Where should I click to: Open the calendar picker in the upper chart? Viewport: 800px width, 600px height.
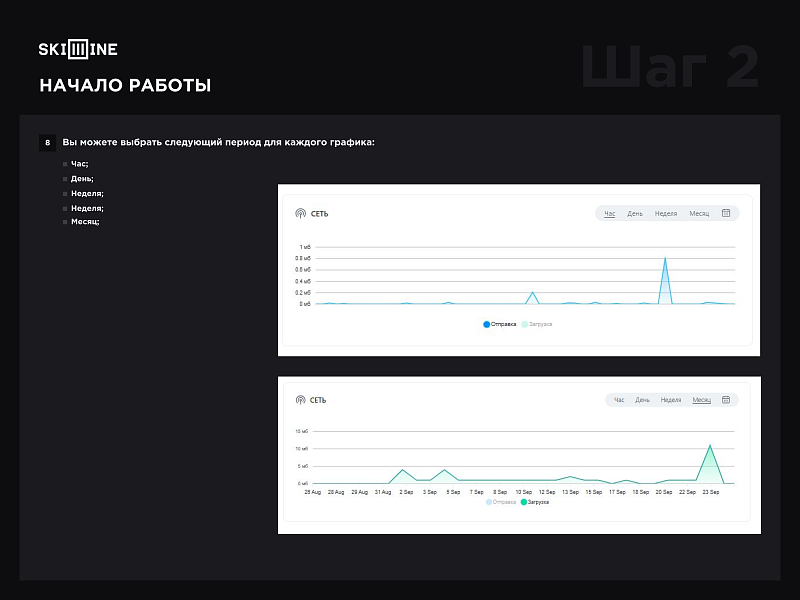pos(726,213)
